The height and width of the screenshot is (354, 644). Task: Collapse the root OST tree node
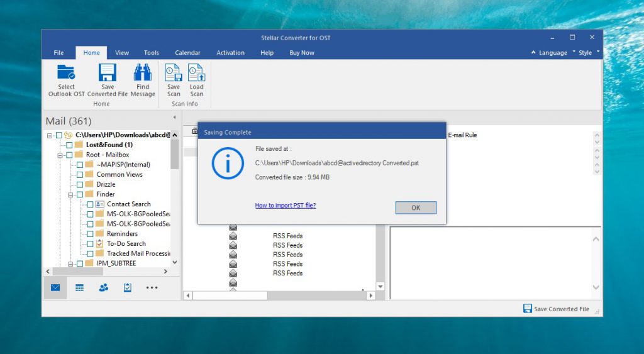pyautogui.click(x=50, y=136)
